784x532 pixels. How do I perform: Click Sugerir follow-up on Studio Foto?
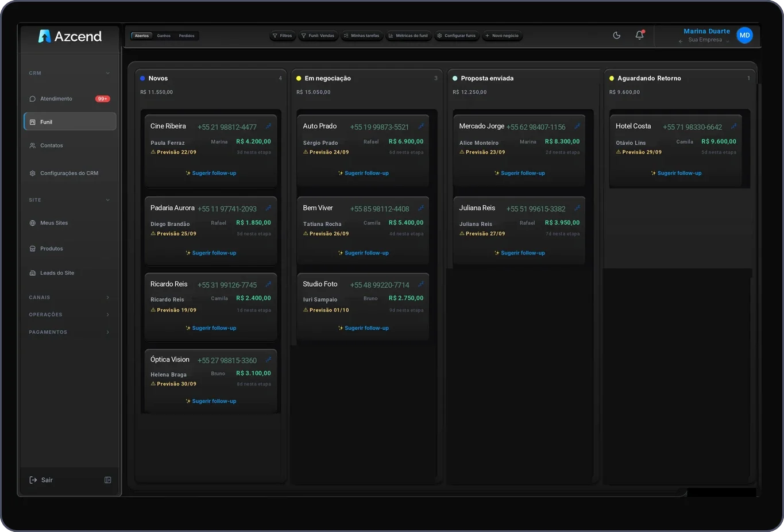click(x=363, y=328)
